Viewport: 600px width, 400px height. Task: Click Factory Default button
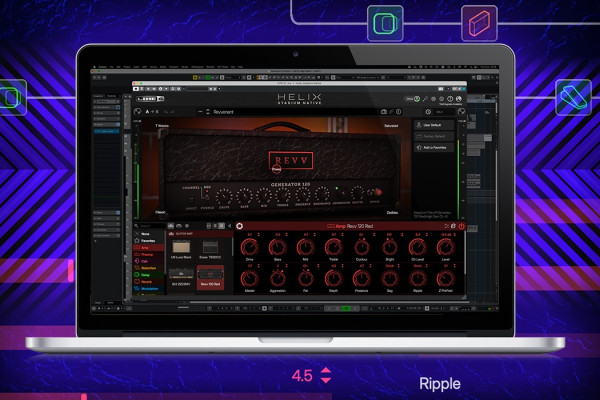pyautogui.click(x=434, y=136)
